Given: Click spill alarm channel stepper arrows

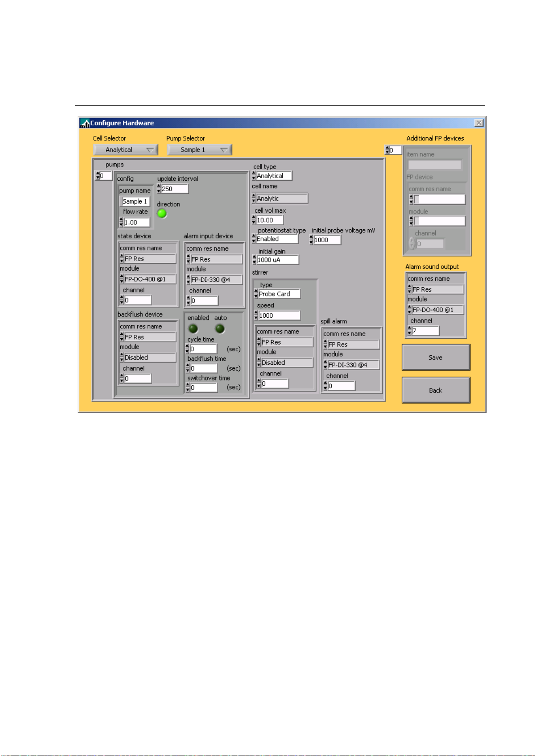Looking at the screenshot, I should click(325, 386).
